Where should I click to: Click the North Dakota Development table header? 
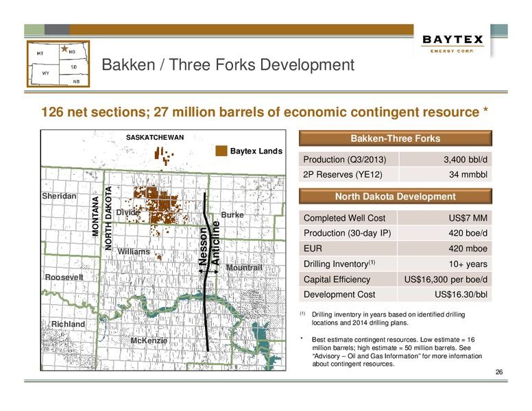[396, 197]
